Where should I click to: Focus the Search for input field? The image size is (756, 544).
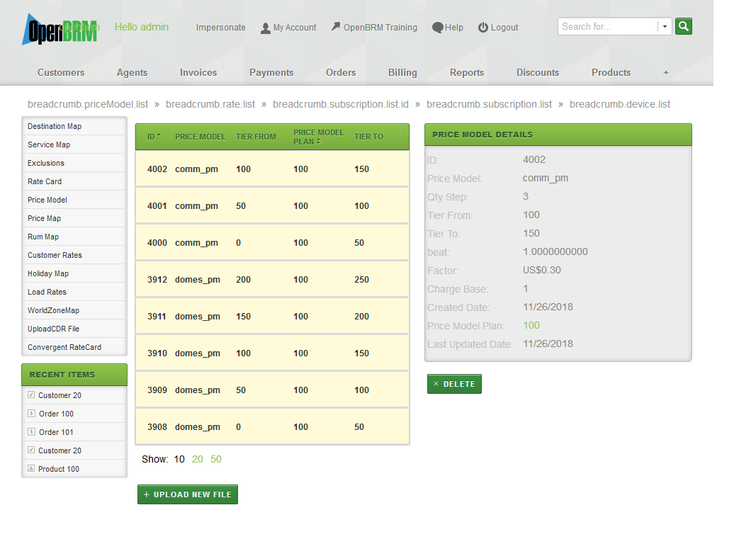coord(607,26)
